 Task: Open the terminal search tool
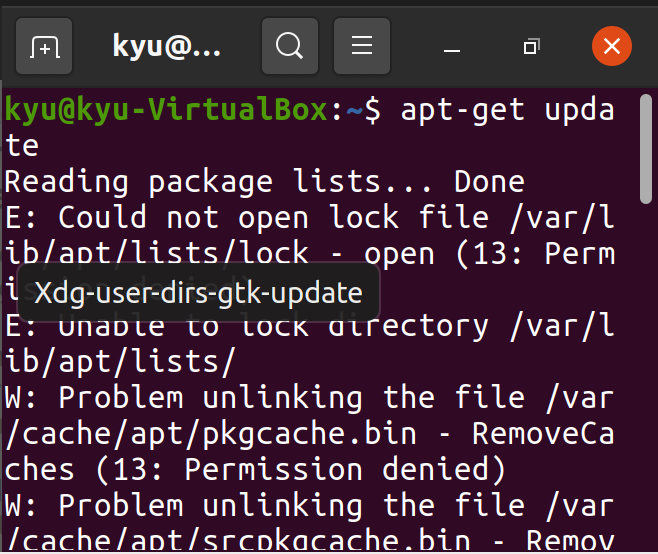290,46
